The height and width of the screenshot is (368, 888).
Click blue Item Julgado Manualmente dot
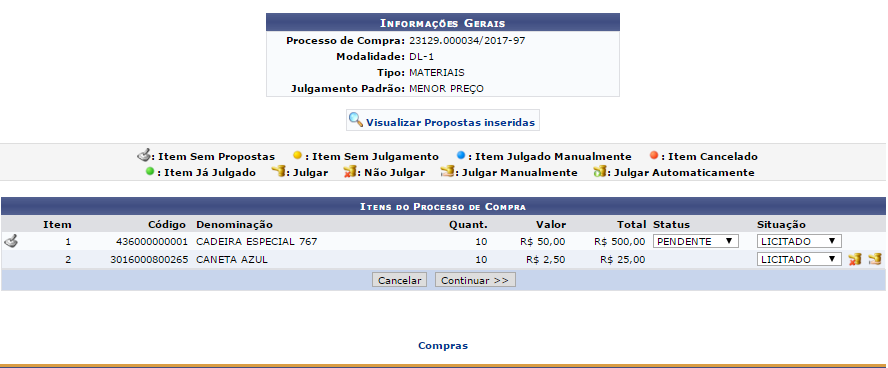tap(461, 155)
